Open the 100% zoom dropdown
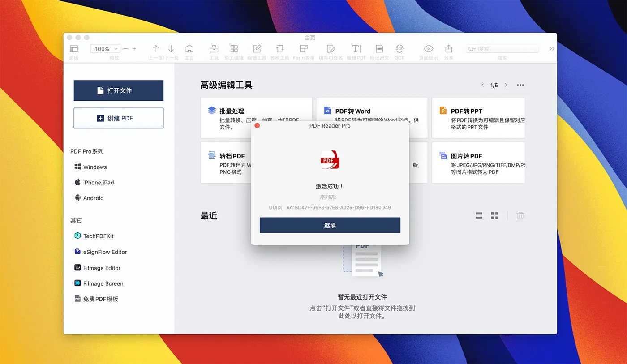Image resolution: width=627 pixels, height=364 pixels. click(105, 48)
